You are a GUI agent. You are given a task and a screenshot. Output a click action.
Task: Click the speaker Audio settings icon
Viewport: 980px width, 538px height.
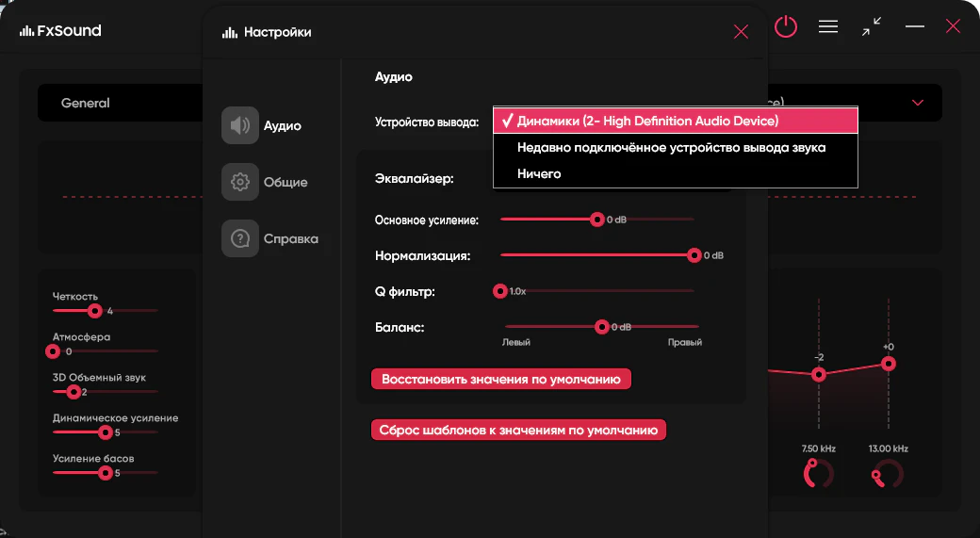click(x=240, y=125)
